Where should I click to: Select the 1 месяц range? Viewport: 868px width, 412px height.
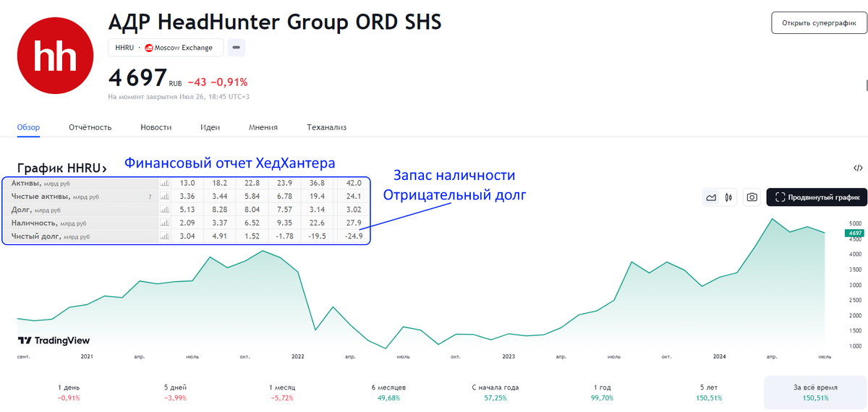(x=281, y=392)
